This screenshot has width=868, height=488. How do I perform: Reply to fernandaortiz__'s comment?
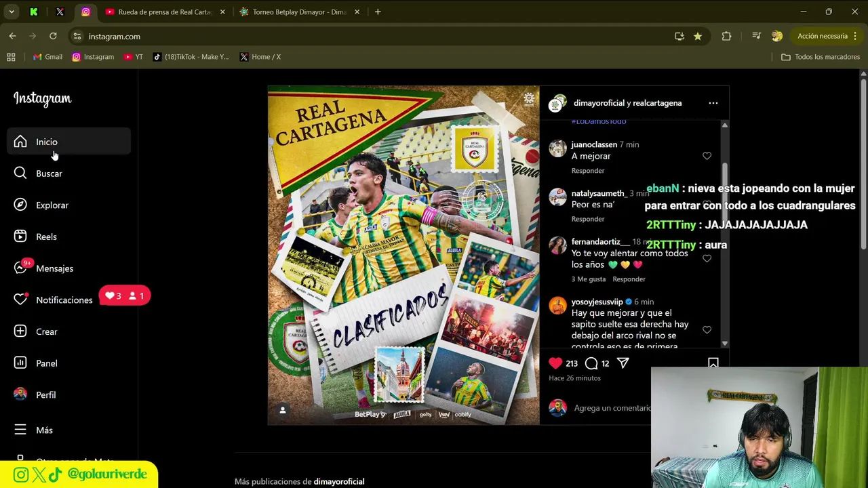(x=629, y=279)
